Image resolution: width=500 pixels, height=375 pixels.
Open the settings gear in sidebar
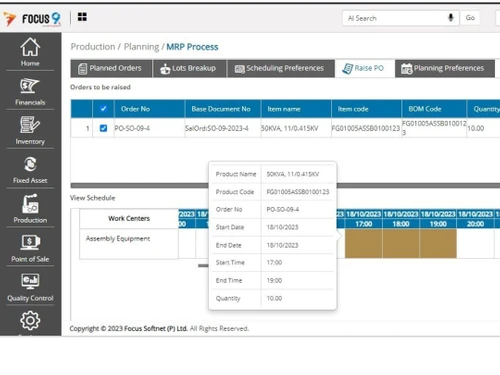(x=30, y=320)
